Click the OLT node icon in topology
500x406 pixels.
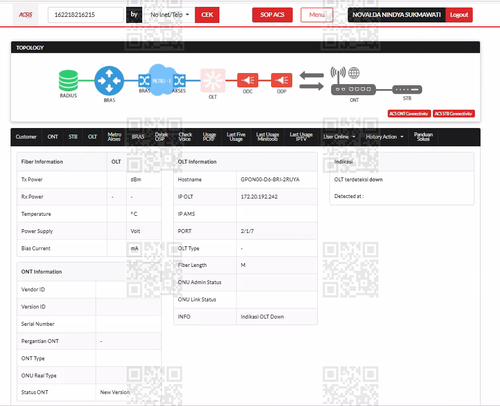[213, 80]
